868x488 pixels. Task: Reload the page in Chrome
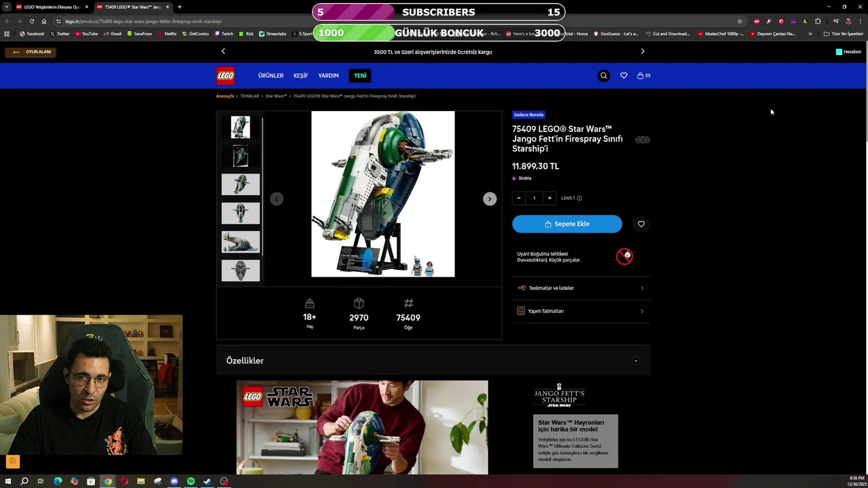(x=31, y=21)
